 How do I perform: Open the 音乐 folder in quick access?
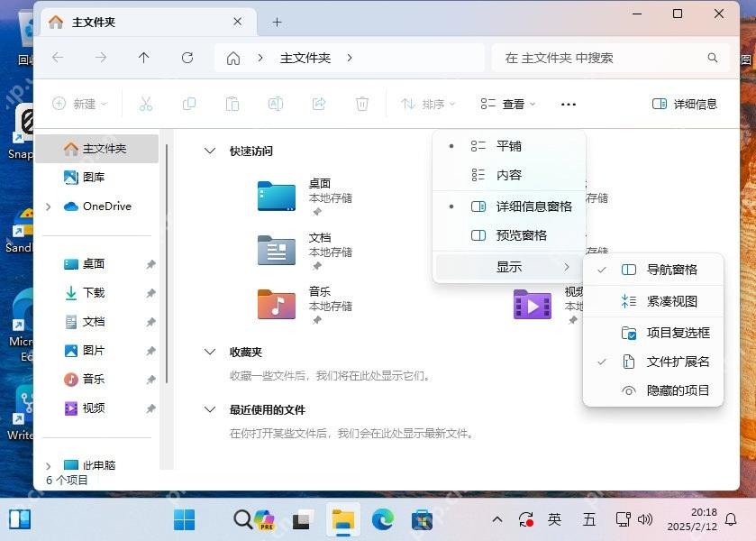tap(277, 304)
